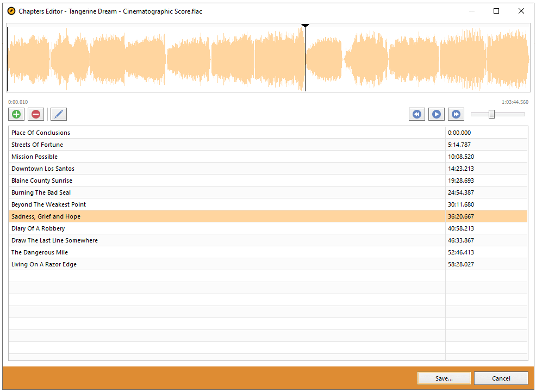Adjust the volume slider

pos(491,114)
